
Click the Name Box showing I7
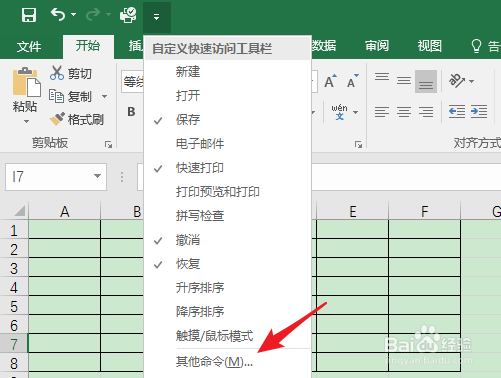[56, 177]
